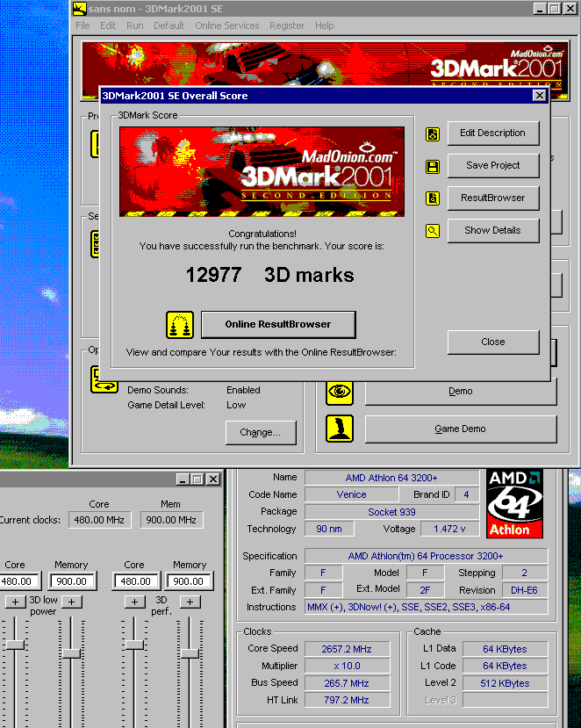Image resolution: width=581 pixels, height=728 pixels.
Task: Open the Run menu
Action: (x=134, y=25)
